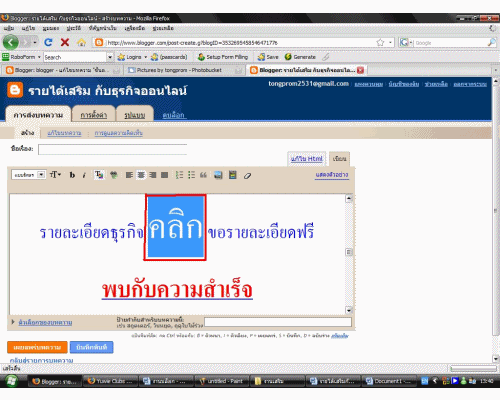500x400 pixels.
Task: Open the text color picker icon
Action: 99,175
